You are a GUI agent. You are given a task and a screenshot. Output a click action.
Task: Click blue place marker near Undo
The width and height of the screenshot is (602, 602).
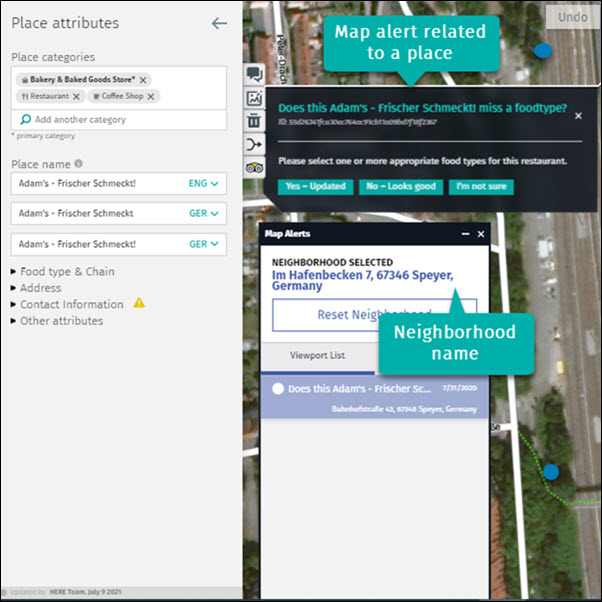543,50
